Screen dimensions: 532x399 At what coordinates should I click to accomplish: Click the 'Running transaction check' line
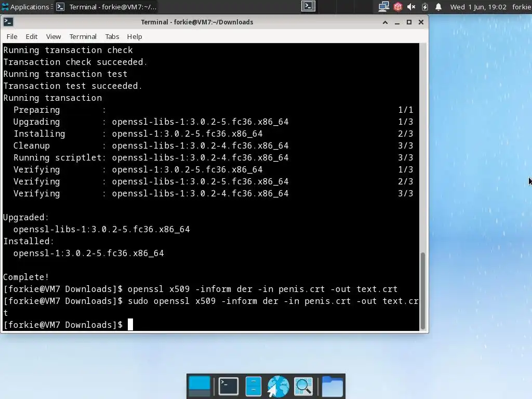click(x=68, y=50)
